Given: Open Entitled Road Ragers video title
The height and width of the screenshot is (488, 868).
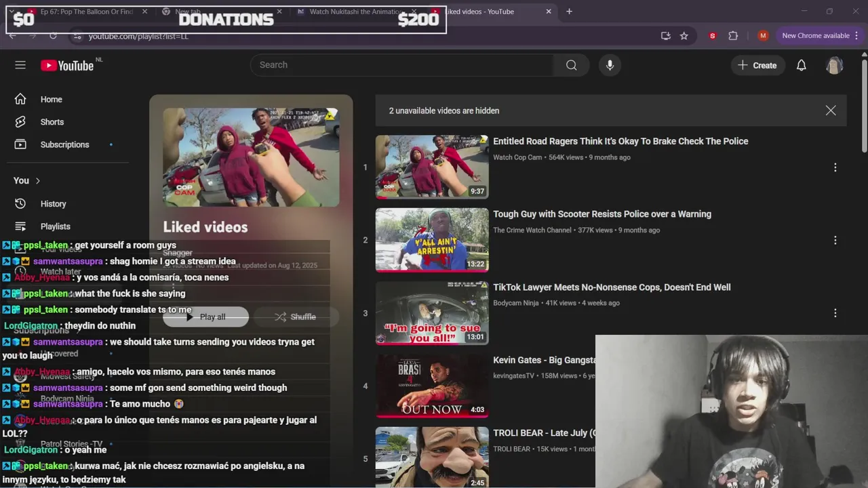Looking at the screenshot, I should [x=620, y=141].
